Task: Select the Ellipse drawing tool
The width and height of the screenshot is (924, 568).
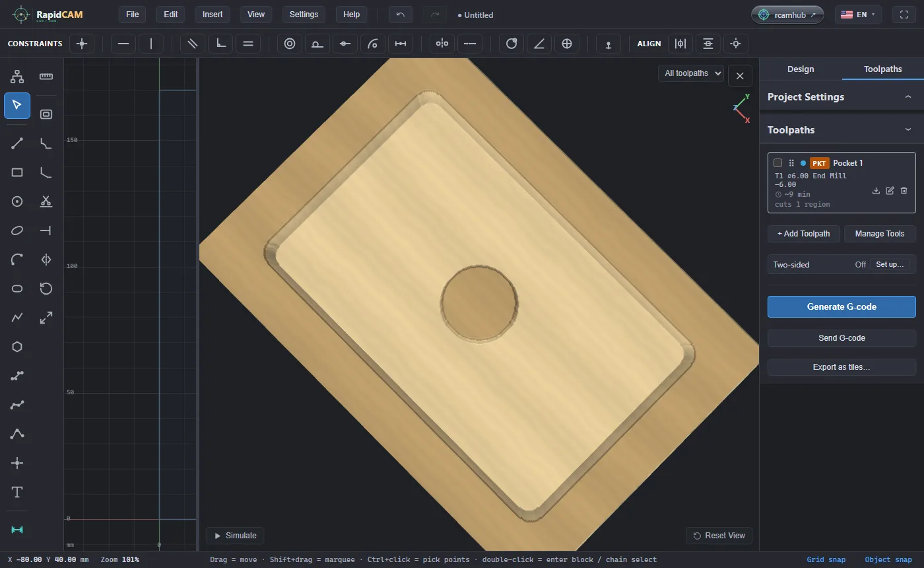Action: tap(17, 231)
